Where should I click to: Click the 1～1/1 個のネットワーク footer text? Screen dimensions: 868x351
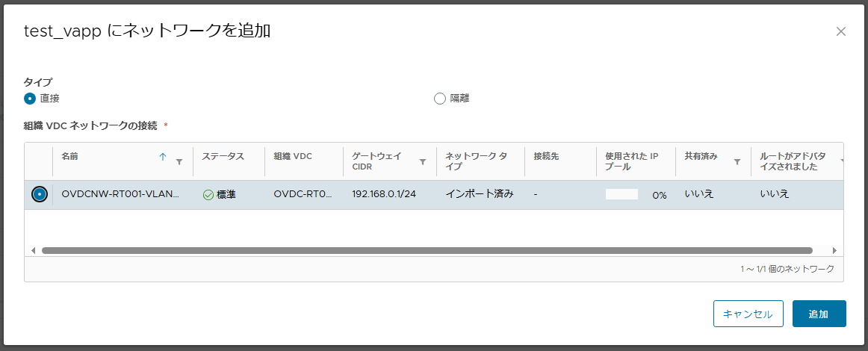point(787,269)
